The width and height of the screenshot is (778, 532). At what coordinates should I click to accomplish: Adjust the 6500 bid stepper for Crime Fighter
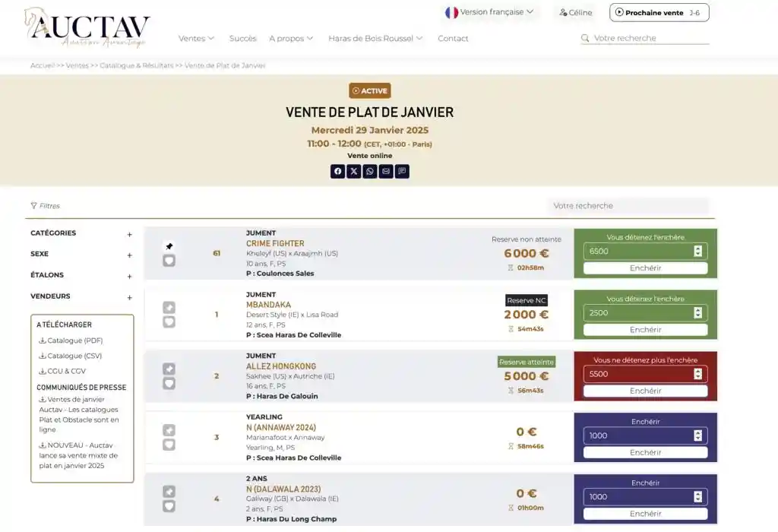[697, 251]
